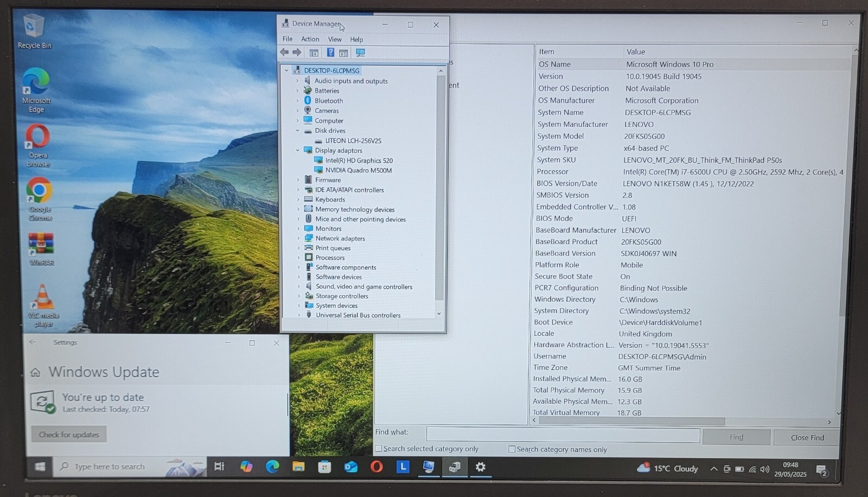This screenshot has width=868, height=497.
Task: Expand the Universal Serial Bus controllers category
Action: 298,315
